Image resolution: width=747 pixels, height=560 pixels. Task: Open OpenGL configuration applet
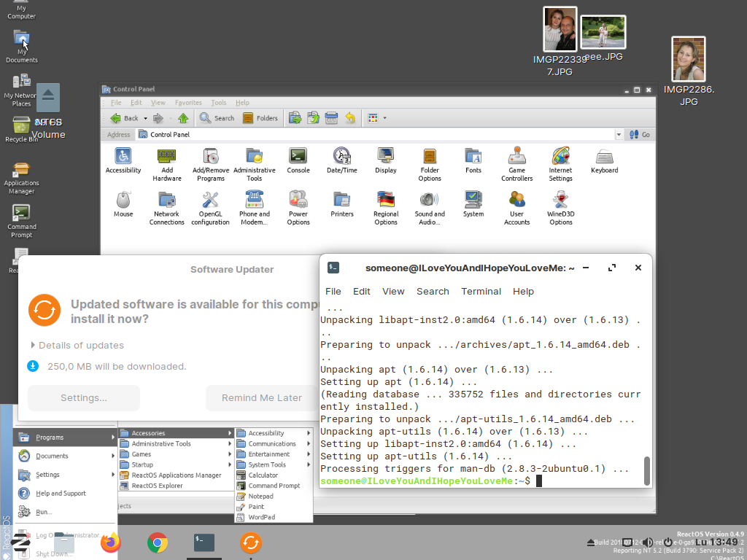tap(211, 208)
